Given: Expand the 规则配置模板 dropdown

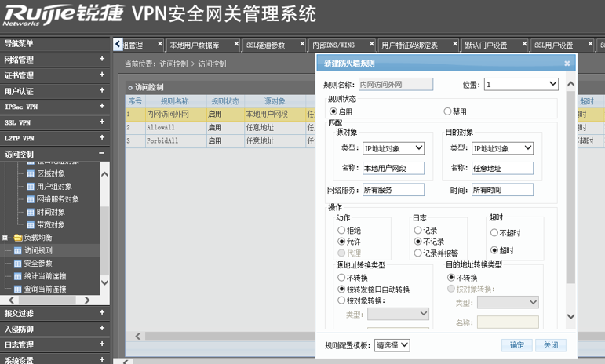Looking at the screenshot, I should pyautogui.click(x=392, y=345).
